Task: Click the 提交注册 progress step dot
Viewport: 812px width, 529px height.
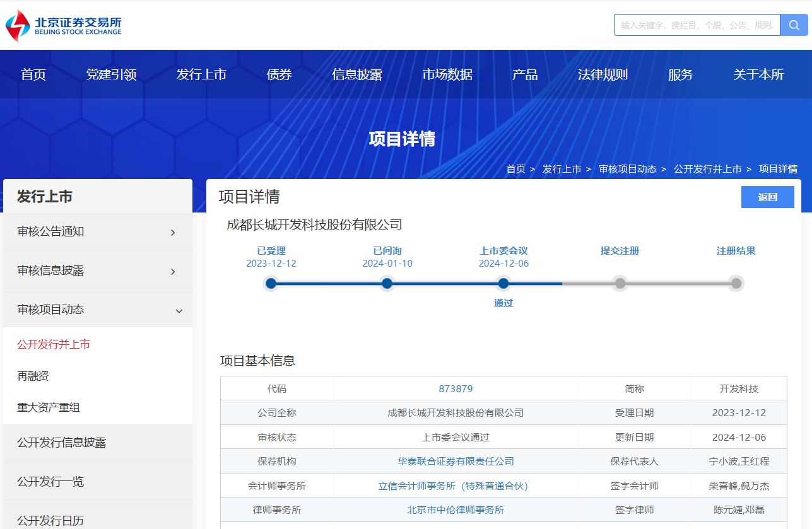Action: click(620, 284)
